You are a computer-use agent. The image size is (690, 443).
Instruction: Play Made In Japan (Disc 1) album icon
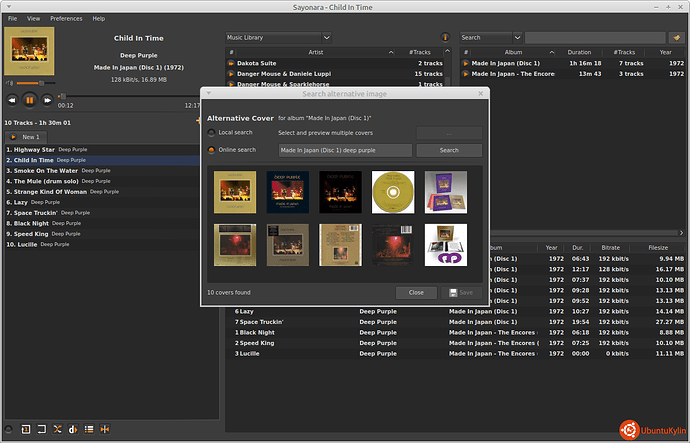click(x=466, y=63)
